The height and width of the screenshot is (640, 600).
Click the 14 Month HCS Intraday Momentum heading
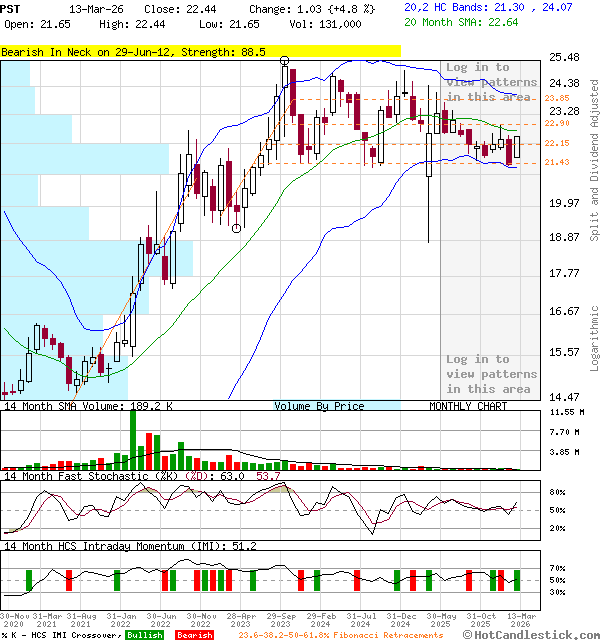[130, 546]
